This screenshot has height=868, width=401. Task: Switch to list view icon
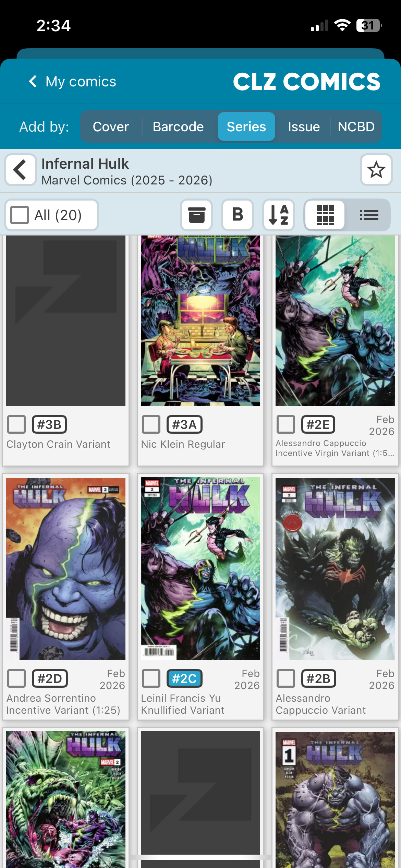pyautogui.click(x=369, y=215)
